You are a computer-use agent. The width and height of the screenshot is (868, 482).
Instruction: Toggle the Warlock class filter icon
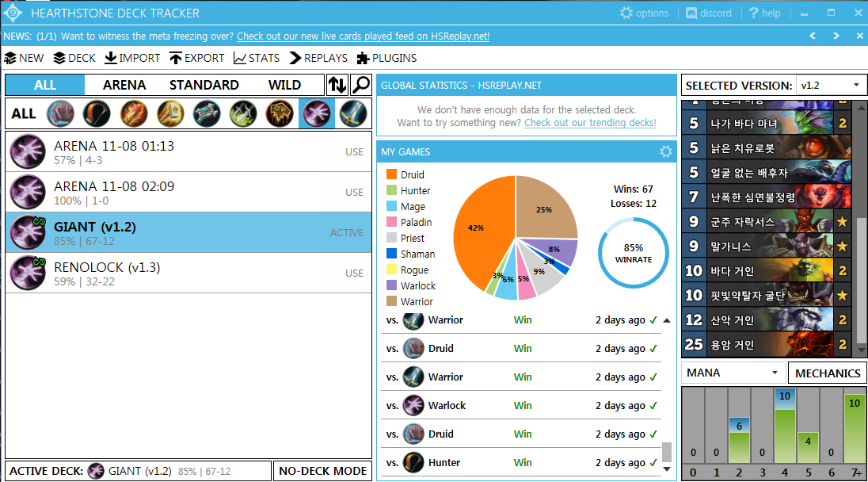tap(316, 113)
